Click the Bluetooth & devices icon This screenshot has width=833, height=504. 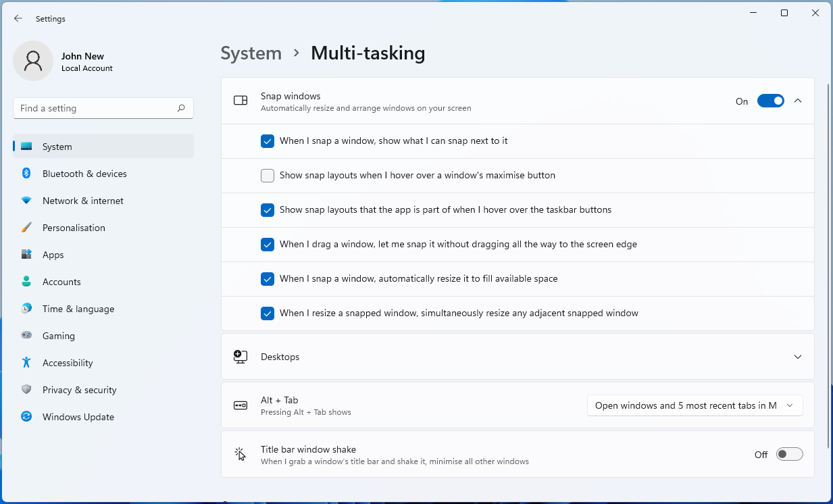point(26,174)
